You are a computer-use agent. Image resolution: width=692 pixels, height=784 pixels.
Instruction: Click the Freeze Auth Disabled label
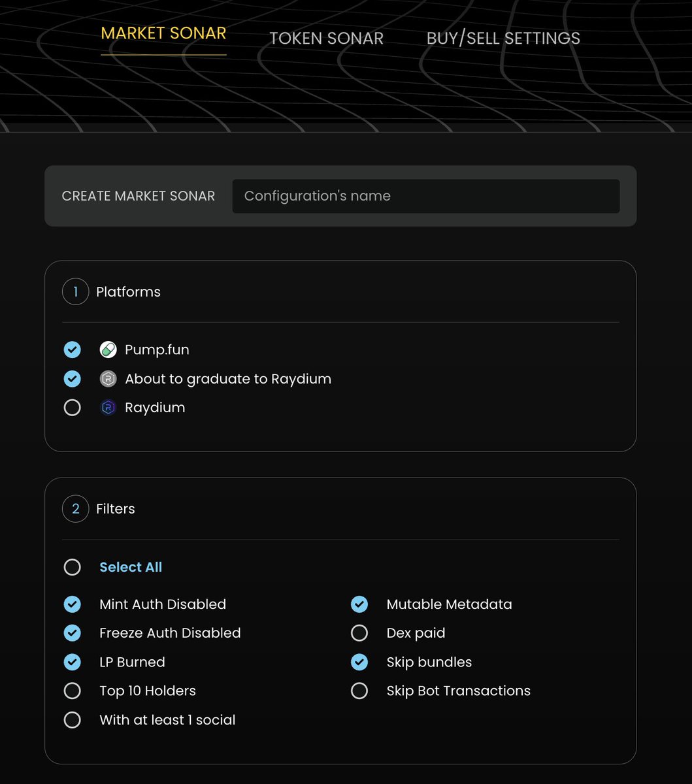click(170, 633)
